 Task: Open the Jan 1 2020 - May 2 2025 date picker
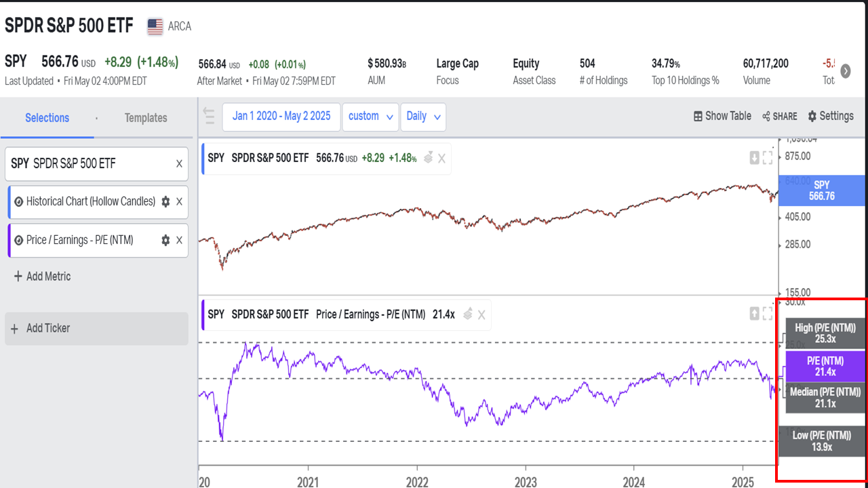281,117
